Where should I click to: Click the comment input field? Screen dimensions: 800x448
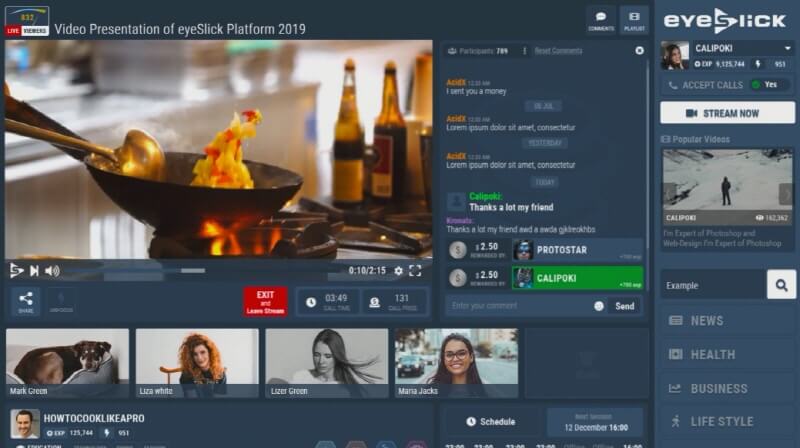[518, 306]
